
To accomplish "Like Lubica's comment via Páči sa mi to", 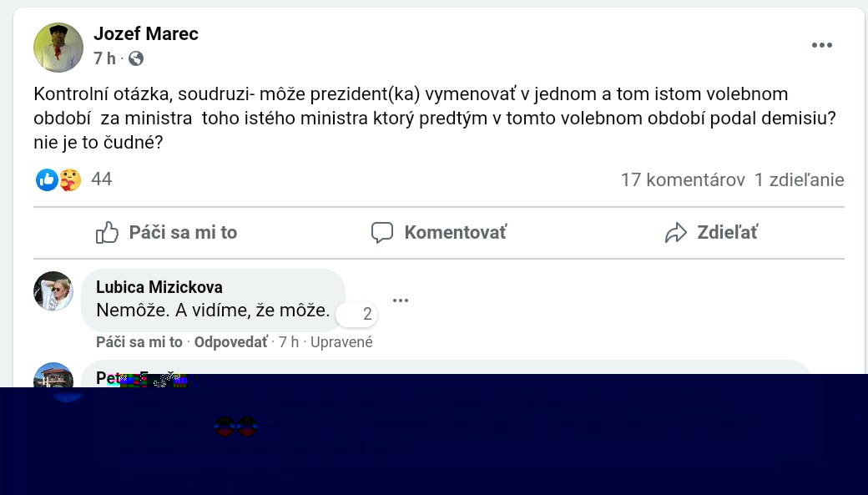I will [x=139, y=342].
